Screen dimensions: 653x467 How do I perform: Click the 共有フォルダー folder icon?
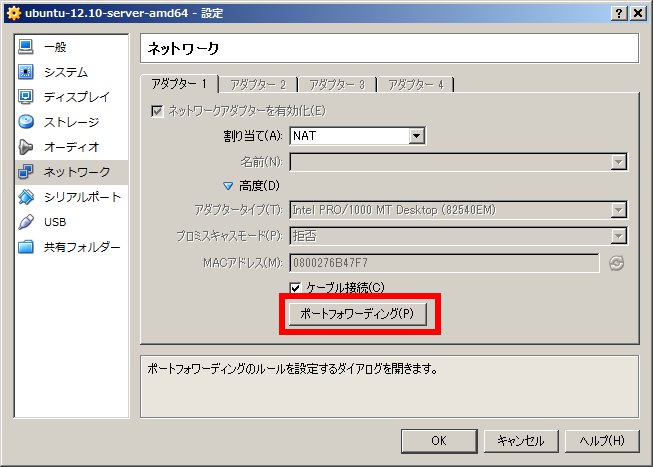[26, 247]
